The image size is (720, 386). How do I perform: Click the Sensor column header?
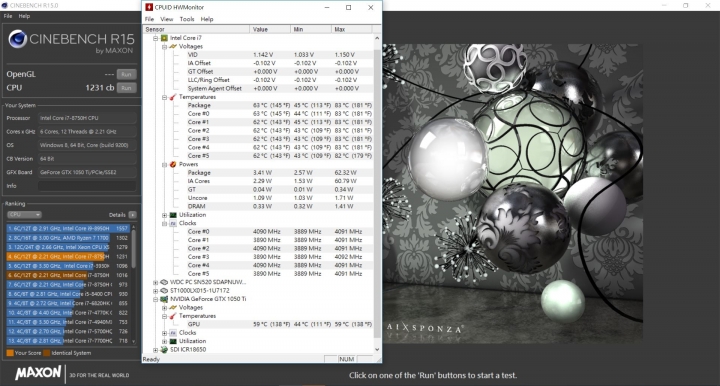(x=196, y=29)
